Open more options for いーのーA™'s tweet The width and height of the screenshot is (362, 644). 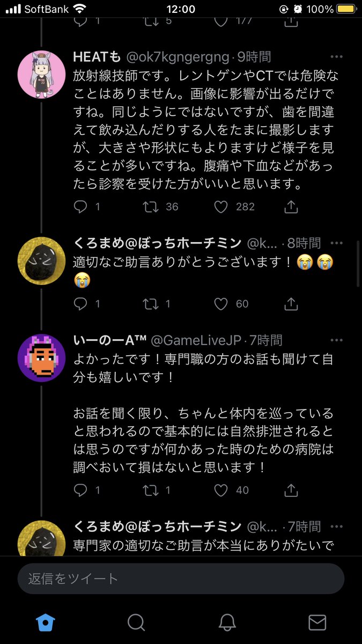(336, 340)
